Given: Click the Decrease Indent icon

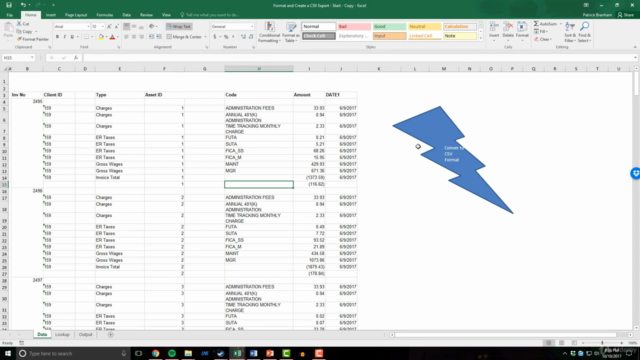Looking at the screenshot, I should pyautogui.click(x=151, y=37).
